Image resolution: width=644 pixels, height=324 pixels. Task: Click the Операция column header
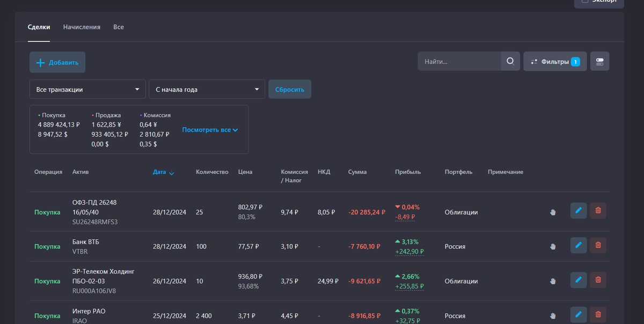(48, 172)
